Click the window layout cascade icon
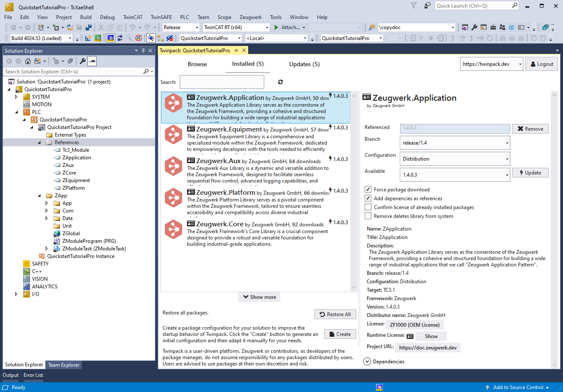 click(545, 27)
